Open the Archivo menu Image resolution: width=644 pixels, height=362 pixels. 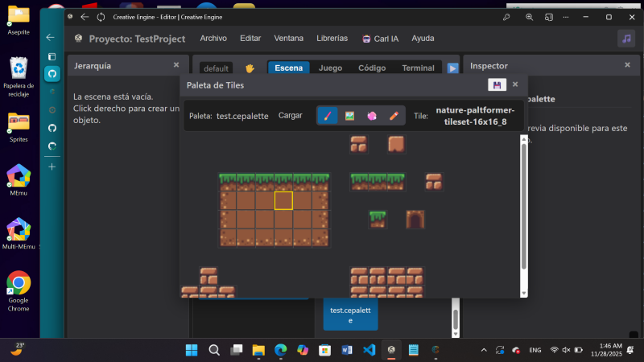point(213,39)
